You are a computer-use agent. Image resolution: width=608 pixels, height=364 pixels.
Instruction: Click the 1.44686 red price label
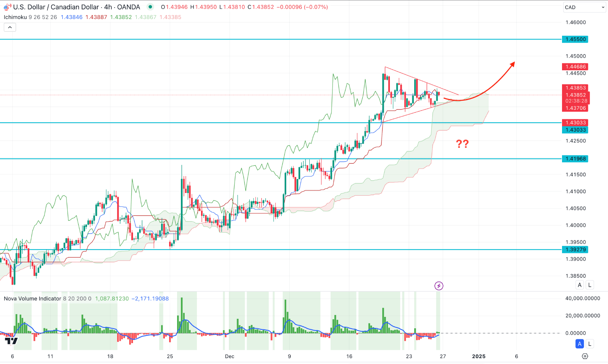click(575, 66)
